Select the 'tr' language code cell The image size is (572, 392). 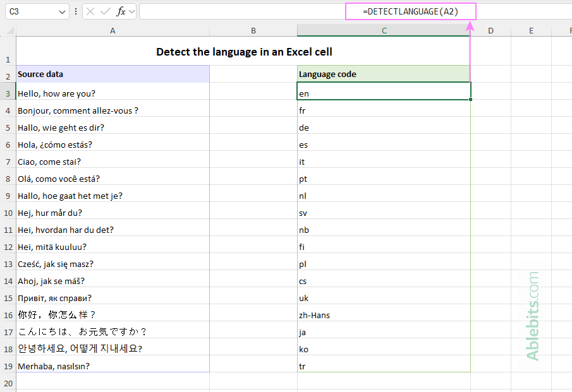click(384, 364)
